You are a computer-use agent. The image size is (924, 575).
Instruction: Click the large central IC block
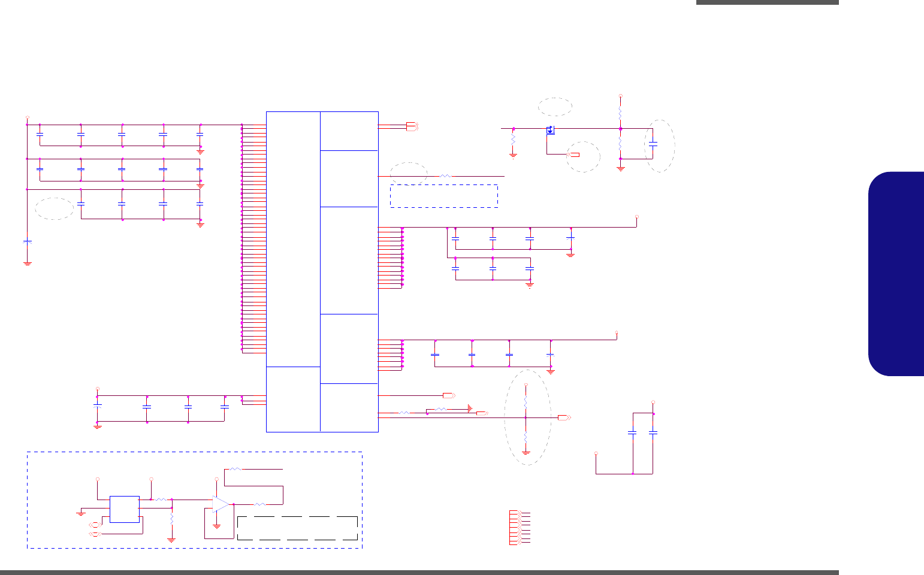click(x=322, y=271)
